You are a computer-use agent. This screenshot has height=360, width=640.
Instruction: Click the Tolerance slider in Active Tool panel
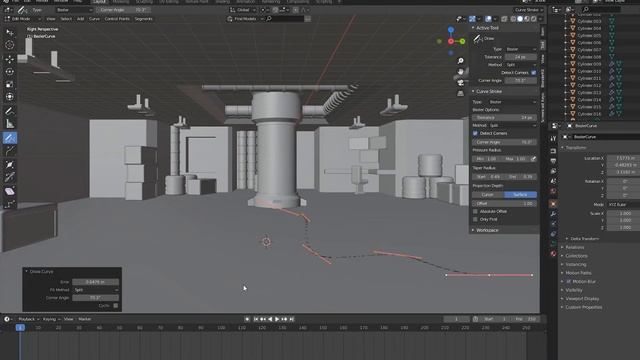pos(521,57)
